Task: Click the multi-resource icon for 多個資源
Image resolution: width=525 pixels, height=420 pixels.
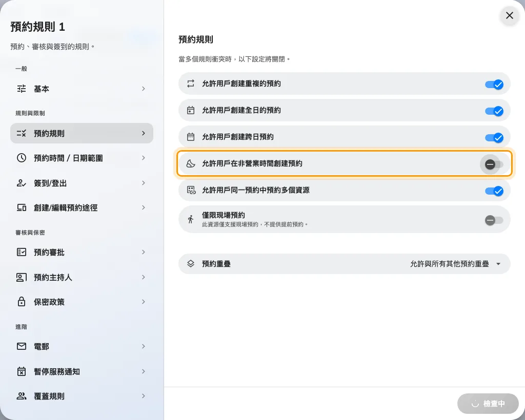Action: click(191, 190)
